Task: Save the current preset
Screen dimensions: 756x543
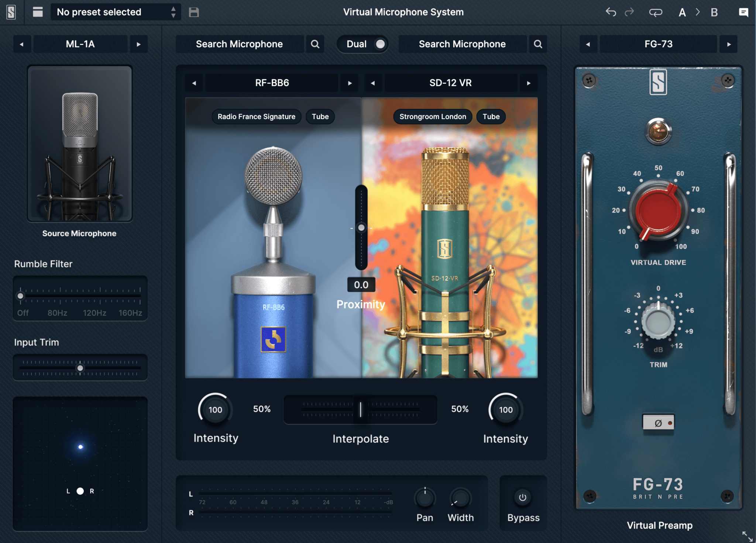Action: [x=193, y=12]
